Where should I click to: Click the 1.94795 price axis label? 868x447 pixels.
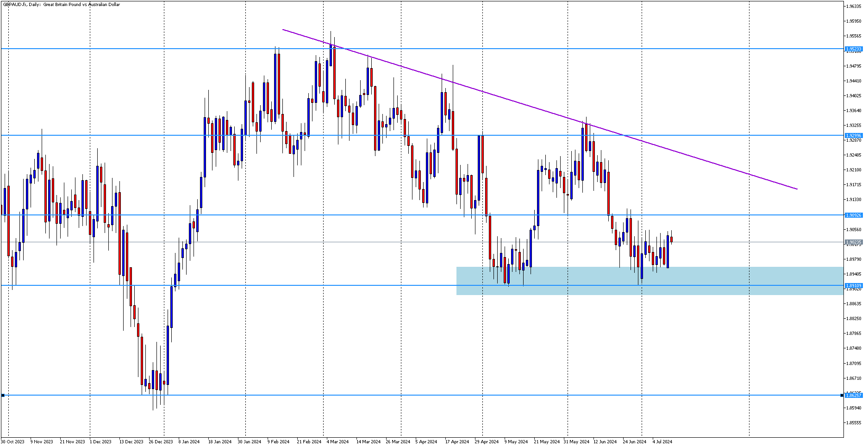click(854, 66)
